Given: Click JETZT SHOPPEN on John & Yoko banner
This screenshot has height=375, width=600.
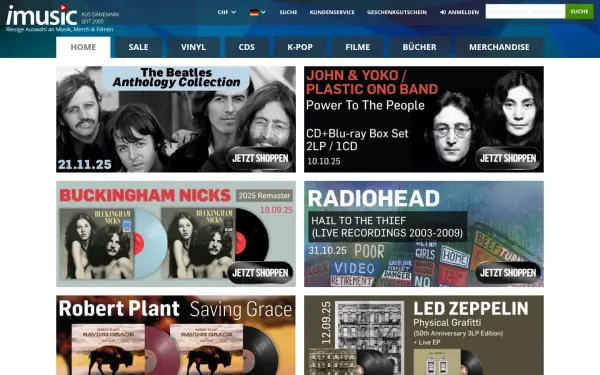Looking at the screenshot, I should coord(508,158).
